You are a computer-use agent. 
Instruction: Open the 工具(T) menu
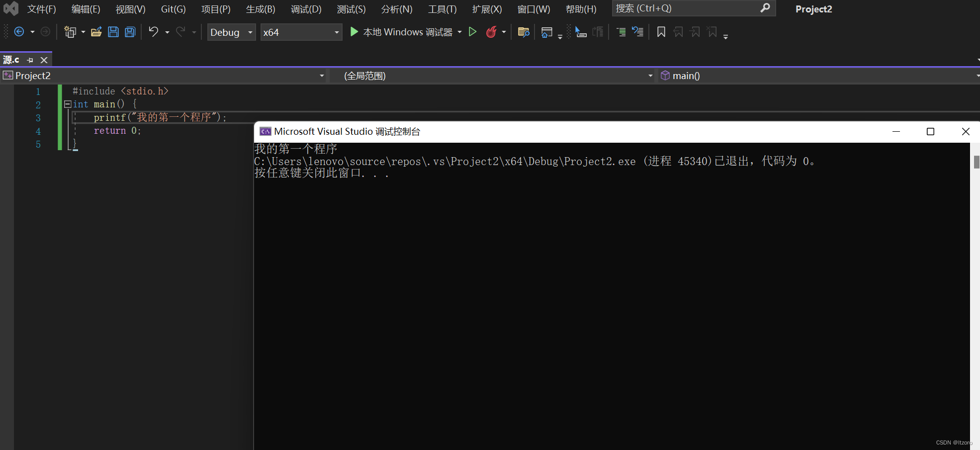[442, 9]
